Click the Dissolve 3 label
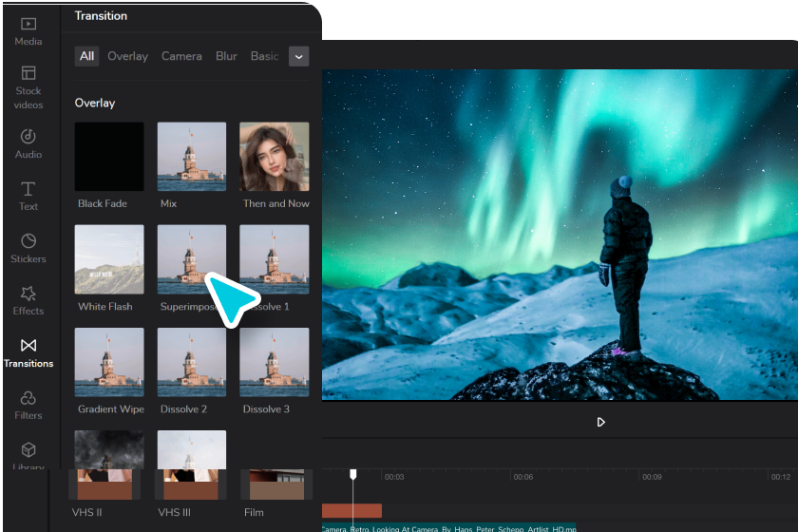 click(266, 409)
